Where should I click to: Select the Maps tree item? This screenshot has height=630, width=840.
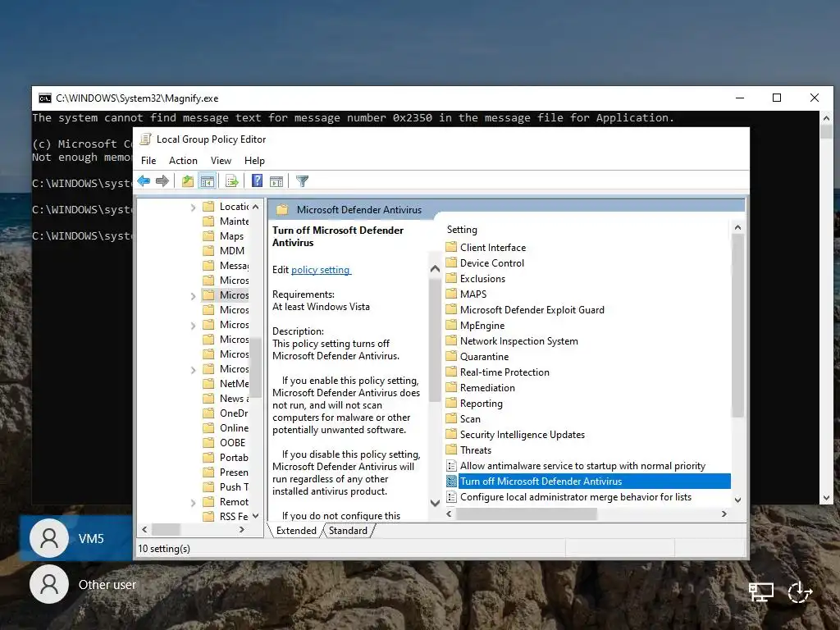(224, 236)
